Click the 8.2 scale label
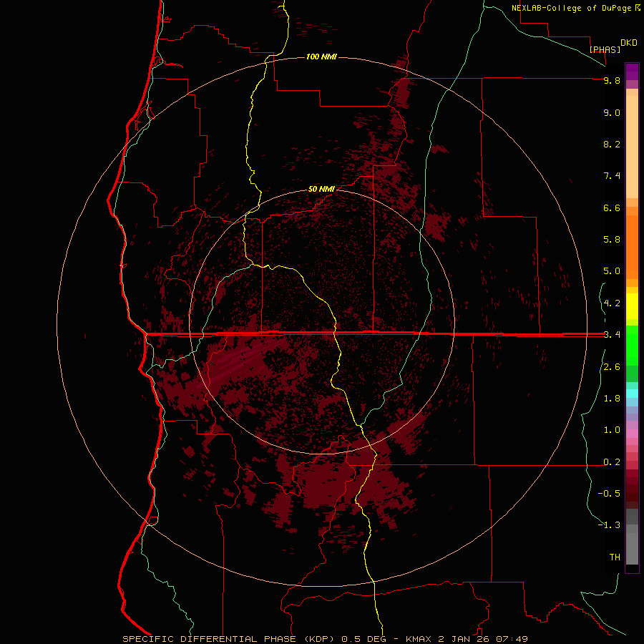Viewport: 644px width, 644px height. coord(612,144)
